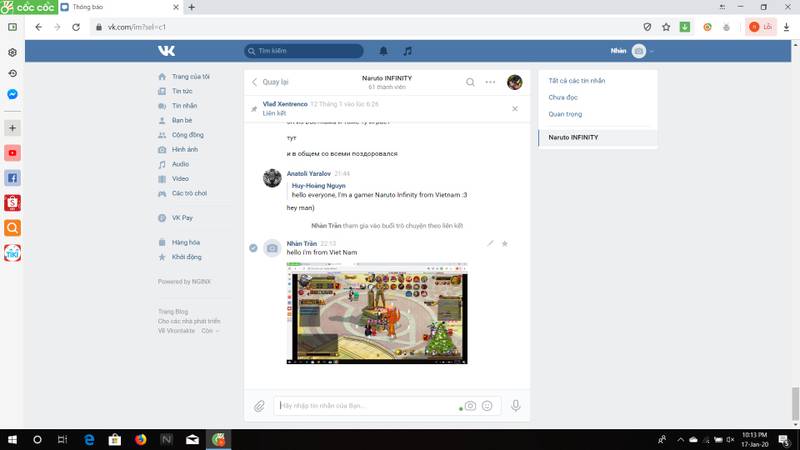Open the shared game screenshot image
The width and height of the screenshot is (800, 450).
coord(377,313)
